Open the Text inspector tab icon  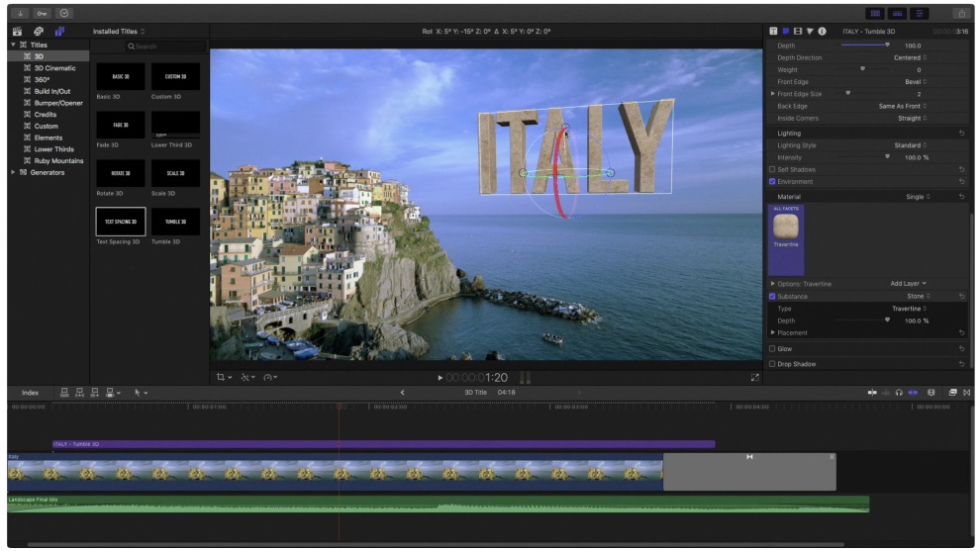(x=773, y=32)
